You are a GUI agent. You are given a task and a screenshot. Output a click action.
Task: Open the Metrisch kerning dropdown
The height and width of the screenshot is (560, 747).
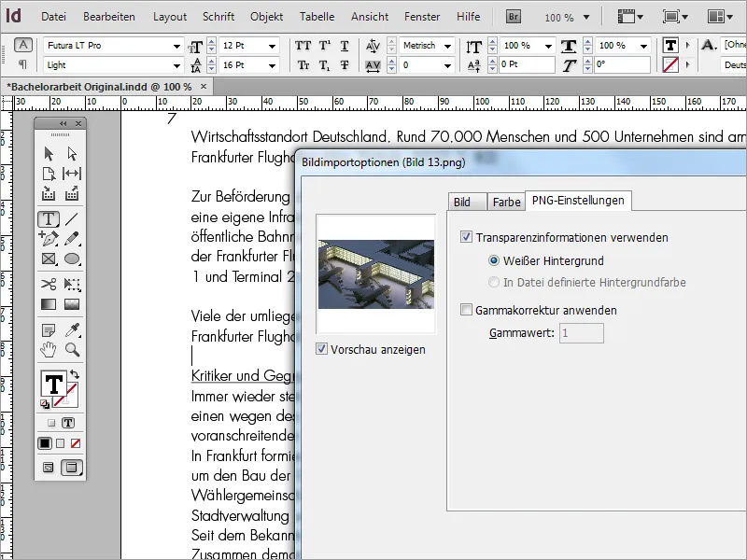[x=447, y=46]
